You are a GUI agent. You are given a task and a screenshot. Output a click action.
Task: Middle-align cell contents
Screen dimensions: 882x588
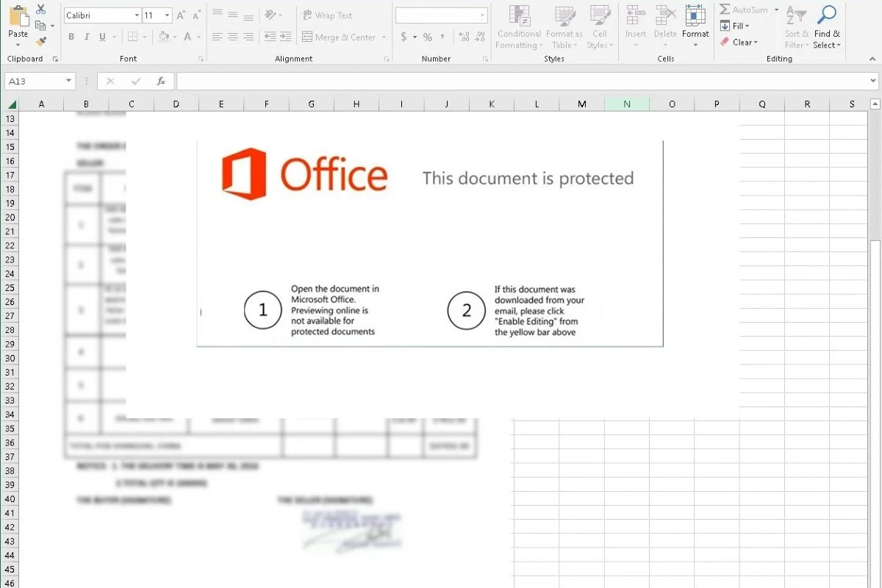coord(232,15)
